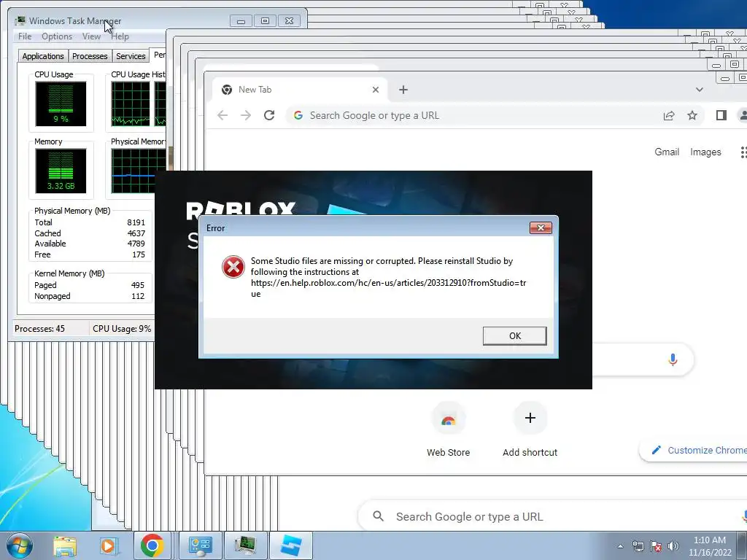Click Task Manager title bar icon
This screenshot has width=747, height=560.
20,21
